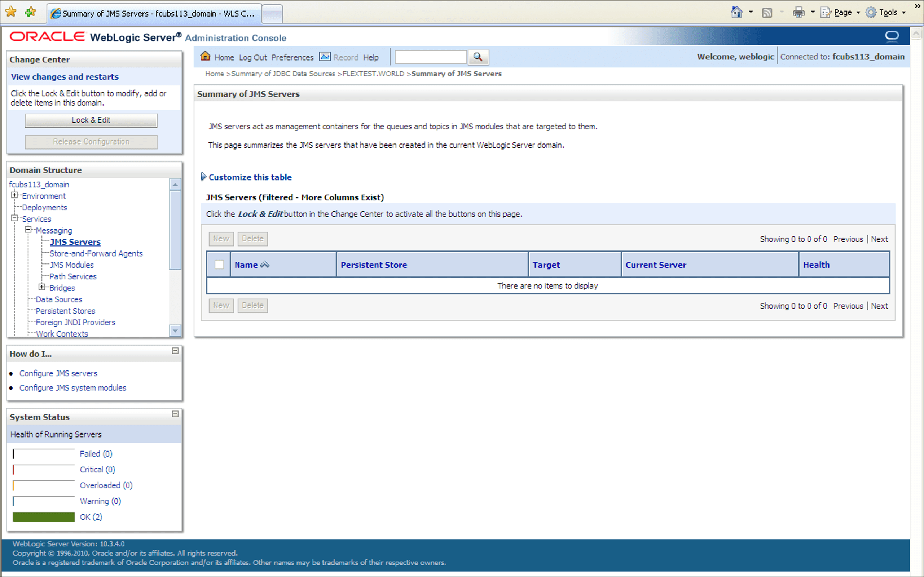This screenshot has width=924, height=577.
Task: Open Configure JMS system modules link
Action: pos(72,388)
